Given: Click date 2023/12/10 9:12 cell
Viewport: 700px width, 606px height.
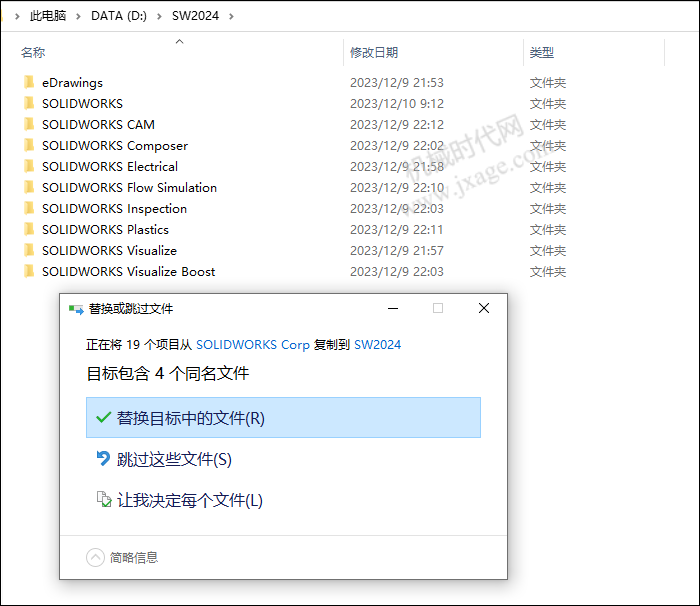Looking at the screenshot, I should [397, 104].
